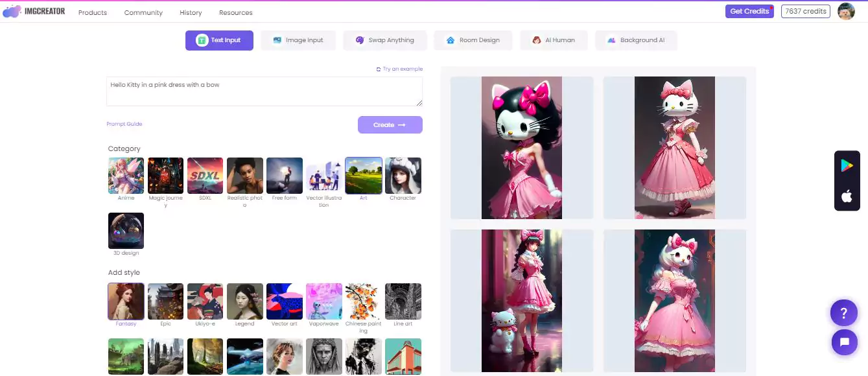868x376 pixels.
Task: Go to the History page
Action: coord(191,12)
